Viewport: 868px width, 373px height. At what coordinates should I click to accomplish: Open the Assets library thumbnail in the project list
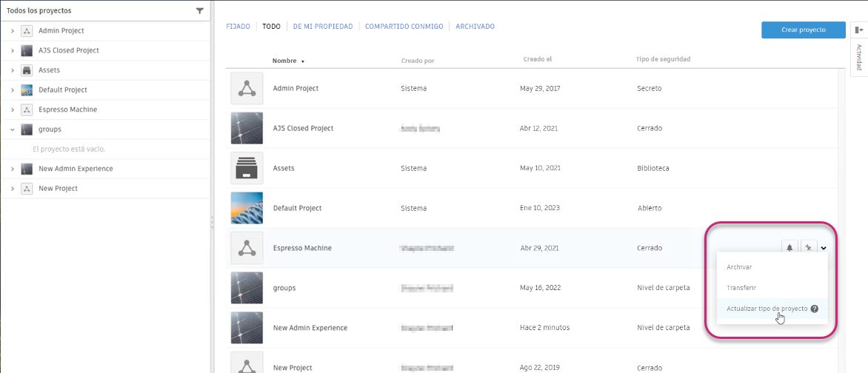point(247,168)
